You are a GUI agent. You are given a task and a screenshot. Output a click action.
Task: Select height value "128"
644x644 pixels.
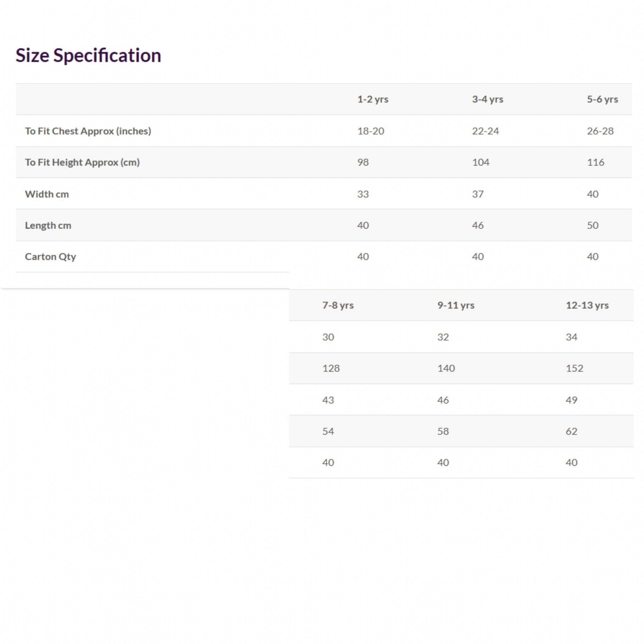point(331,368)
